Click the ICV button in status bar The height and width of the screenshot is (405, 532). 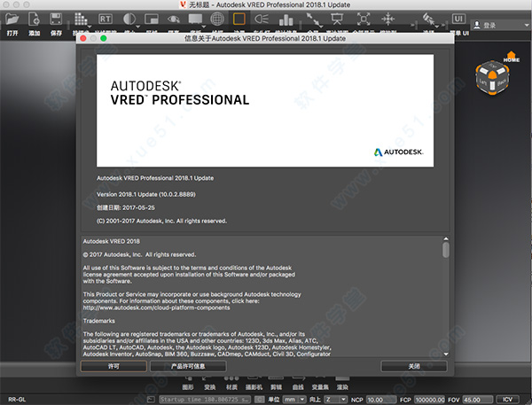click(x=507, y=400)
